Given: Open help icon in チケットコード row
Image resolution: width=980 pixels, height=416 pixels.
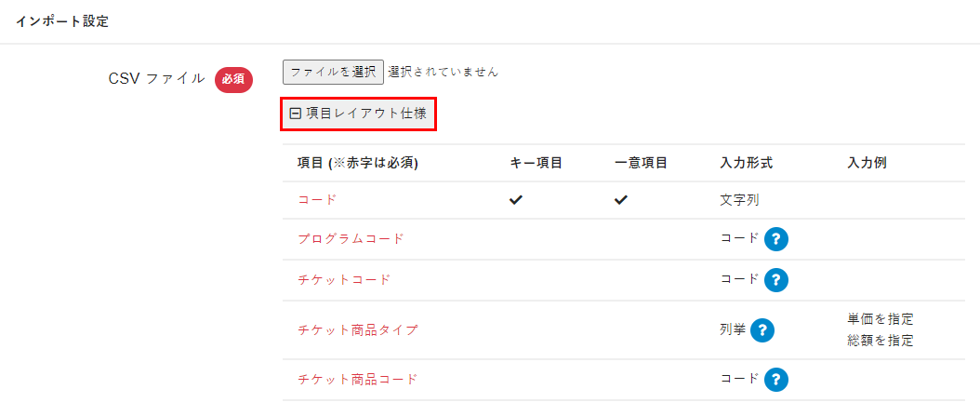Looking at the screenshot, I should click(x=776, y=280).
